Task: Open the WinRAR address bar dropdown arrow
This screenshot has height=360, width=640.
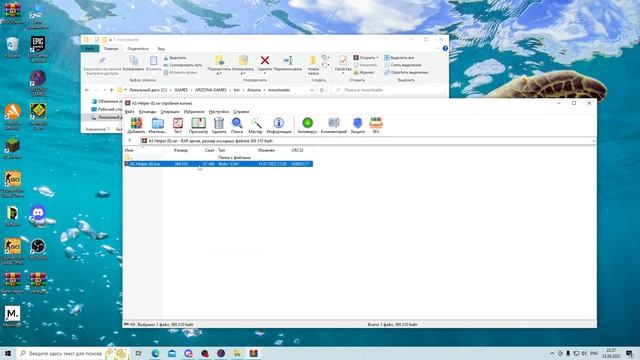Action: pyautogui.click(x=593, y=141)
